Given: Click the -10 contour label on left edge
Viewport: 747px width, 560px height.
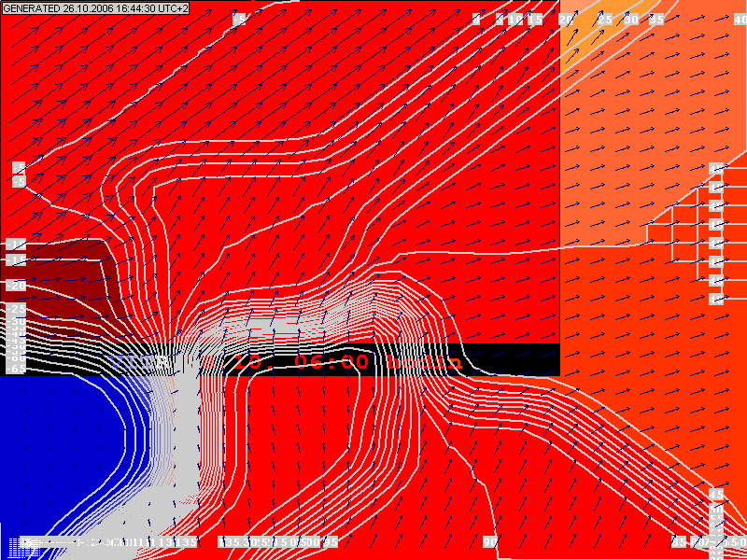Looking at the screenshot, I should [x=16, y=245].
